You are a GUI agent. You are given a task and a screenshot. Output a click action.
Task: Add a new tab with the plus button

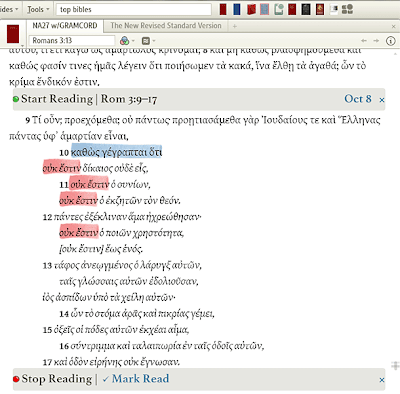pyautogui.click(x=235, y=26)
